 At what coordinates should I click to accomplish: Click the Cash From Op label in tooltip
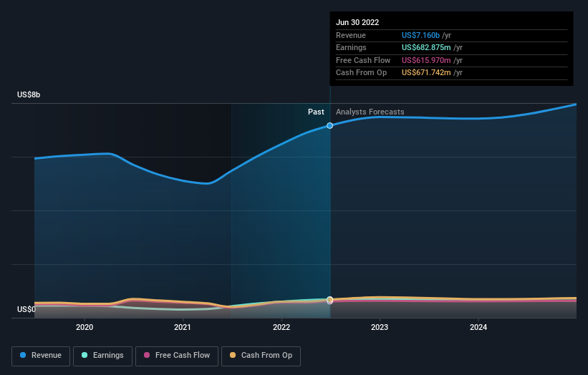(x=361, y=73)
